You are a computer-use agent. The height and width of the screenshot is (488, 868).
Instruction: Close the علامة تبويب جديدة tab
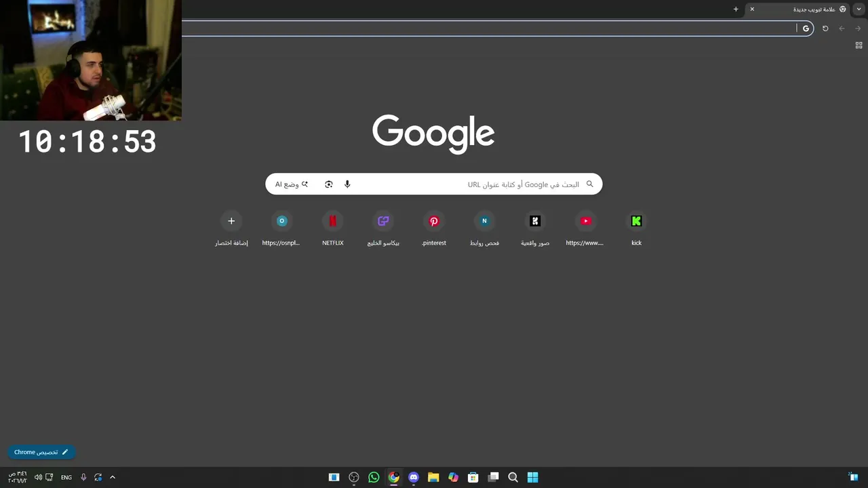click(752, 9)
